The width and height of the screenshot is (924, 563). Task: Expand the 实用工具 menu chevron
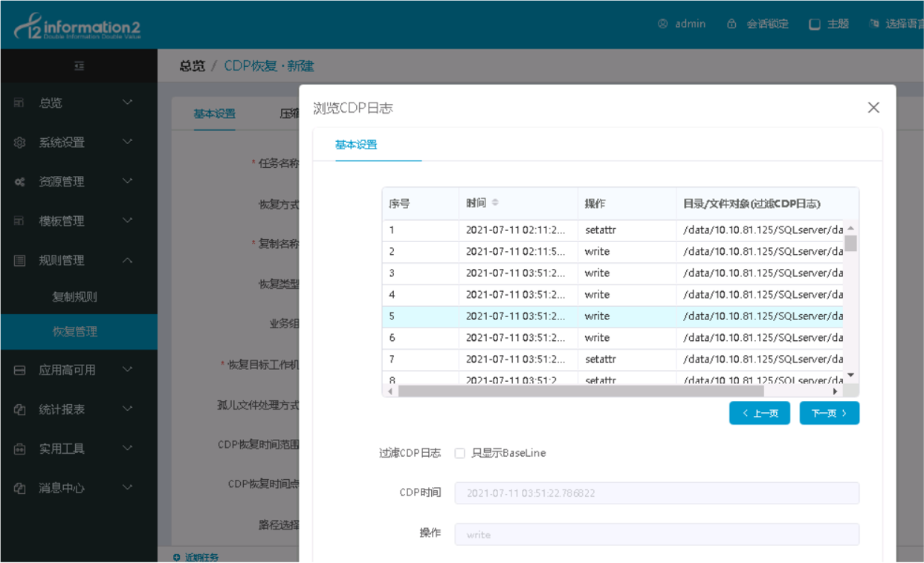[x=128, y=448]
